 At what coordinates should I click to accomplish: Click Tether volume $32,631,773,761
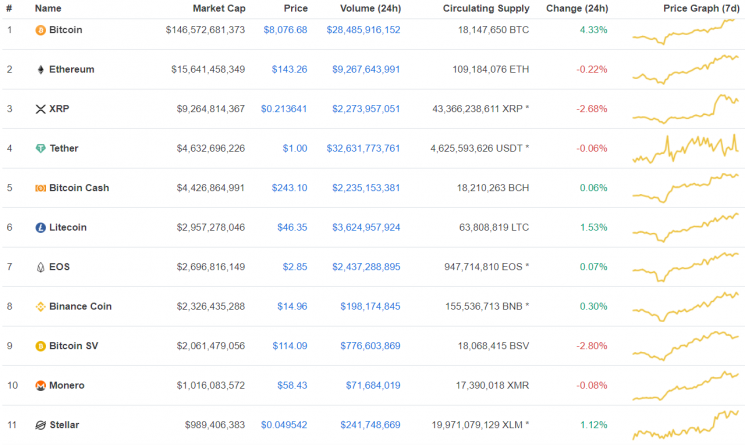point(363,148)
